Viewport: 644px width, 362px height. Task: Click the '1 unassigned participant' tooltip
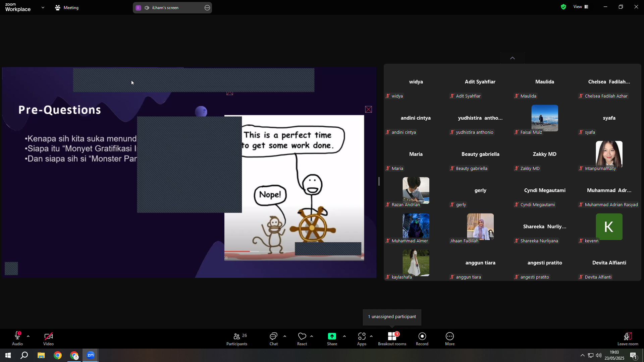coord(392,317)
